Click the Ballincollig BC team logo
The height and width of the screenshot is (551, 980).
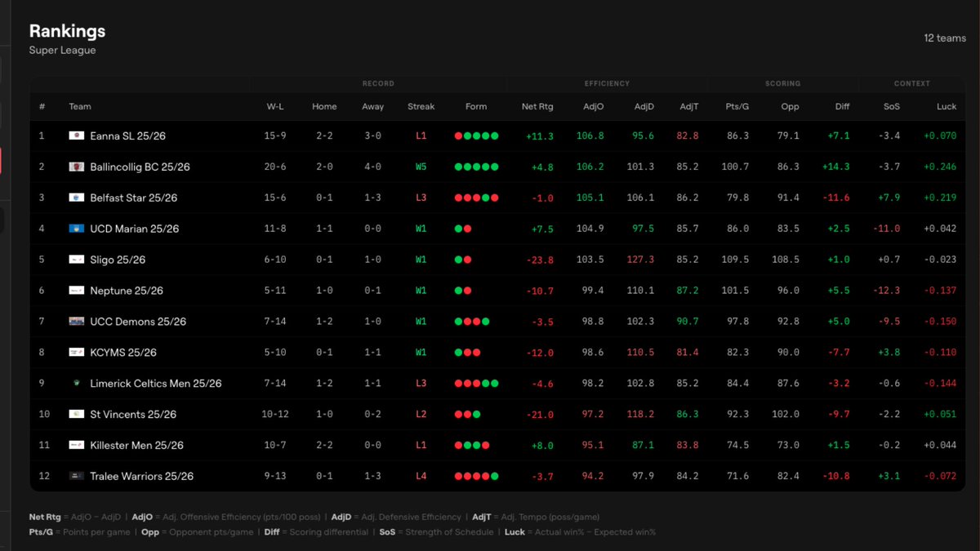77,167
